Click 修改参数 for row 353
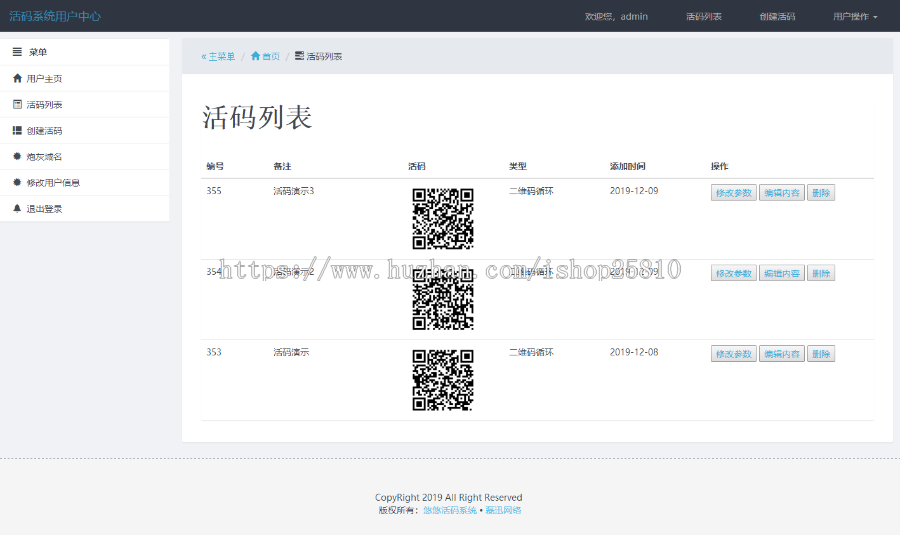Image resolution: width=900 pixels, height=535 pixels. click(x=734, y=354)
